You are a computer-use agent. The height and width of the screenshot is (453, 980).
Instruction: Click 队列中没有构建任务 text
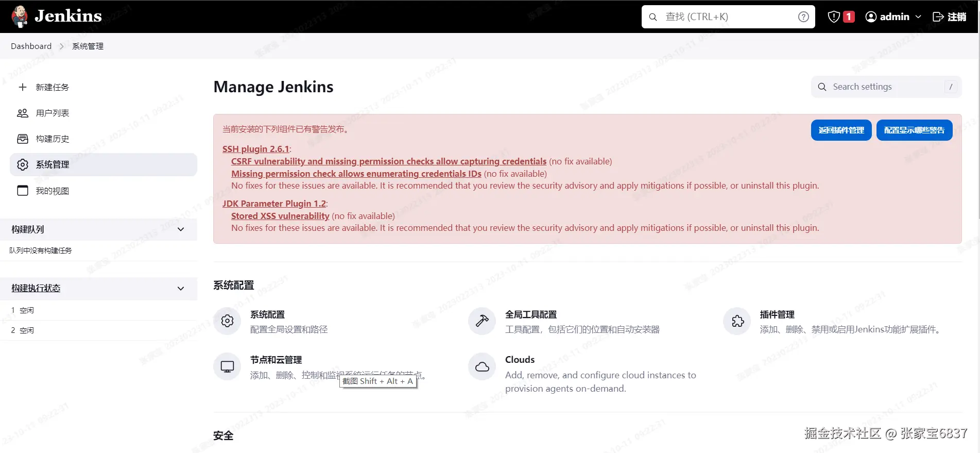41,250
